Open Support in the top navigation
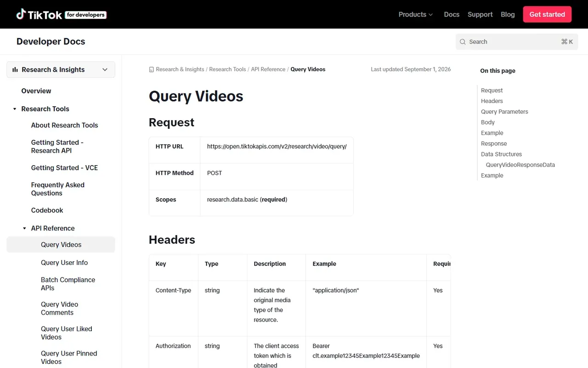Viewport: 588px width, 368px height. coord(480,14)
